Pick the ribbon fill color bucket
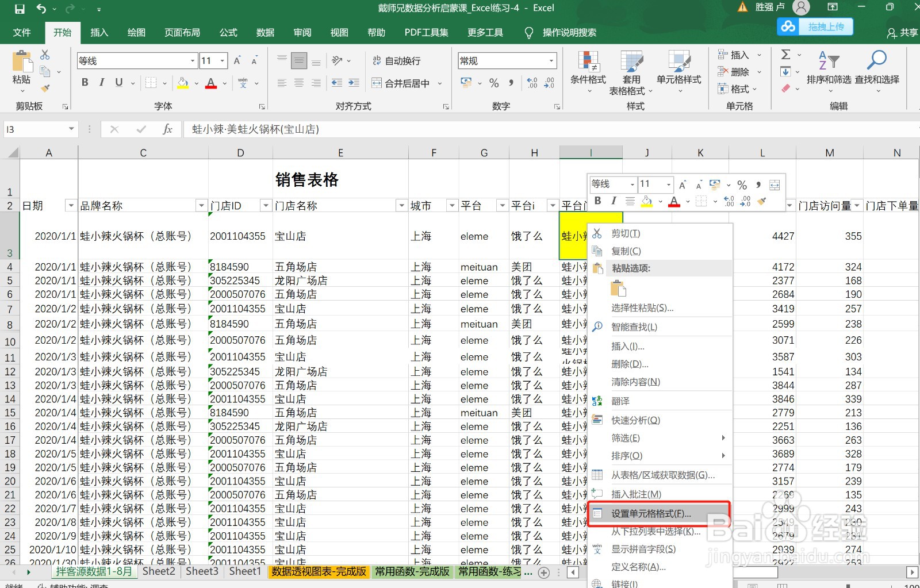This screenshot has height=588, width=920. point(183,83)
